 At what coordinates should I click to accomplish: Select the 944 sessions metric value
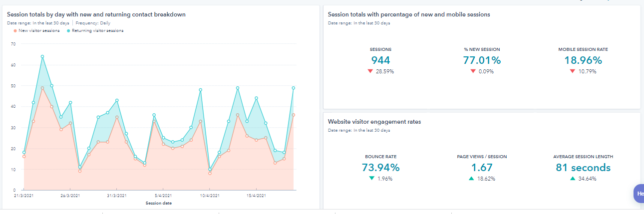coord(380,60)
